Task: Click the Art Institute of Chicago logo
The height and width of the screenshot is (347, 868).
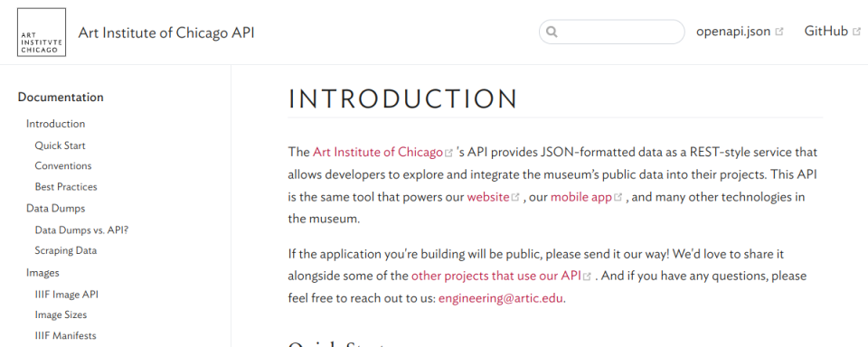Action: click(x=42, y=33)
